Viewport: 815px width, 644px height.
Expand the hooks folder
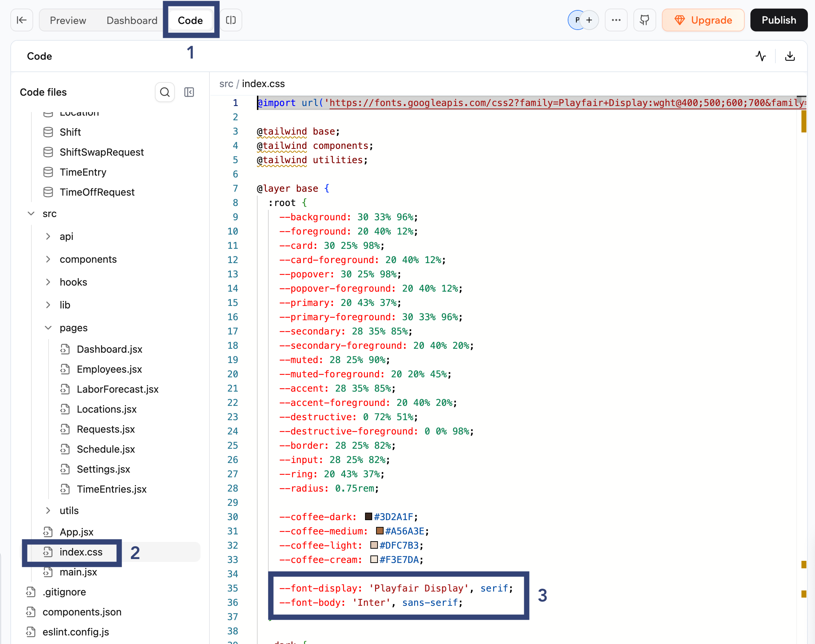[48, 282]
